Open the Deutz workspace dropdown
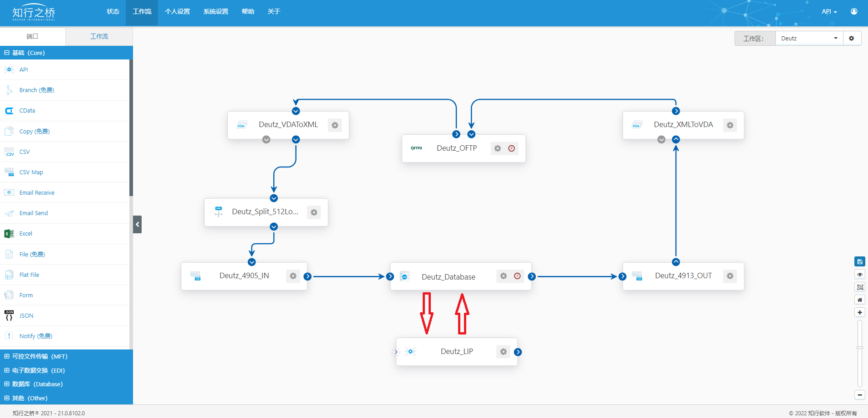Viewport: 868px width, 418px height. click(x=809, y=39)
